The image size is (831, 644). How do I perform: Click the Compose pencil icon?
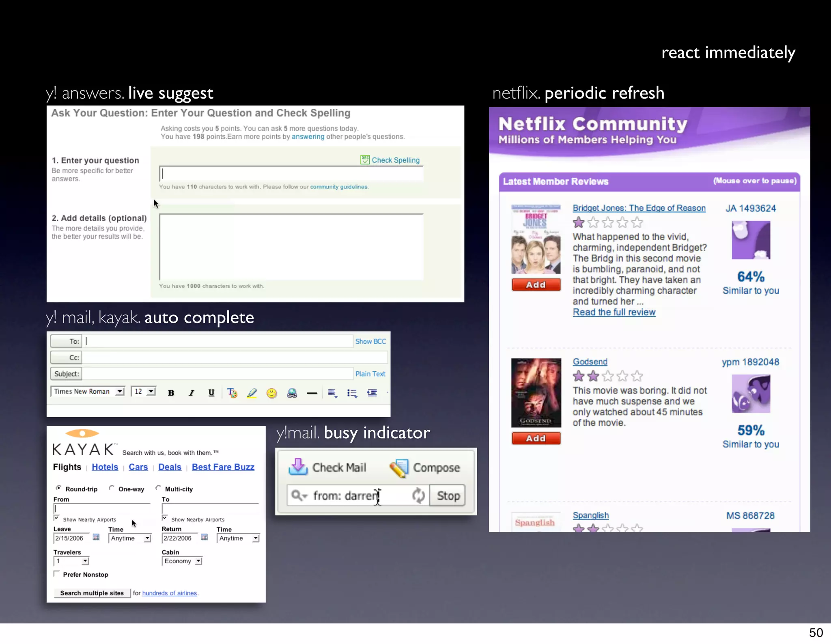pos(399,467)
